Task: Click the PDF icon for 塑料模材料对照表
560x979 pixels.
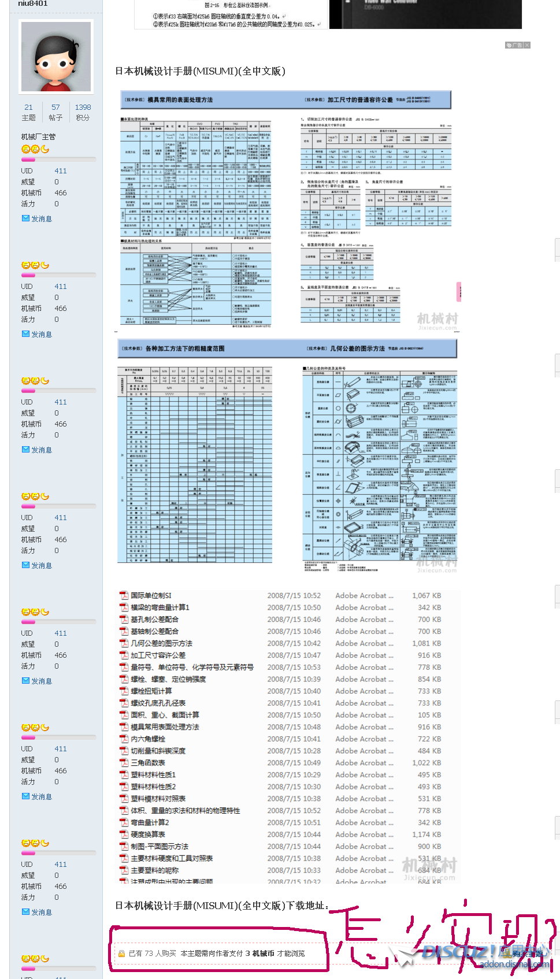Action: [124, 799]
